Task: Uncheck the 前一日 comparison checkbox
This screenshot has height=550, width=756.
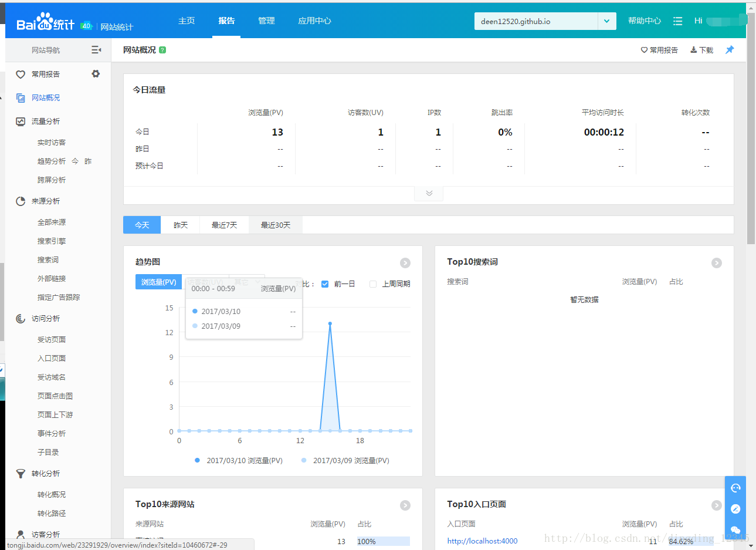Action: point(325,284)
